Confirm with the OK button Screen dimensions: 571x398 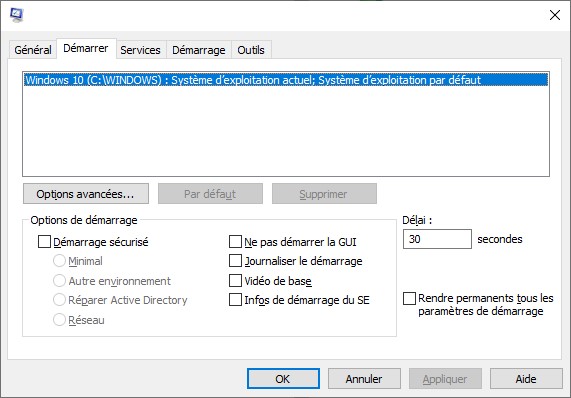pyautogui.click(x=283, y=379)
